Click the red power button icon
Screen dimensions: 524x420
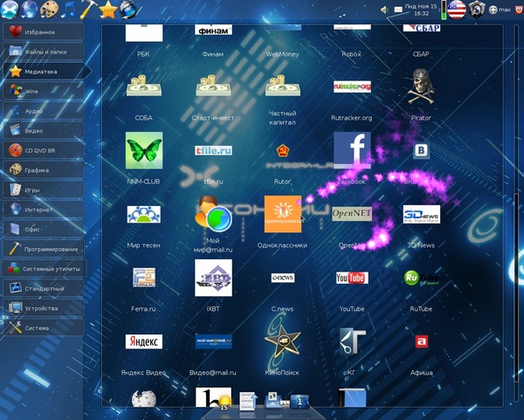coord(520,9)
